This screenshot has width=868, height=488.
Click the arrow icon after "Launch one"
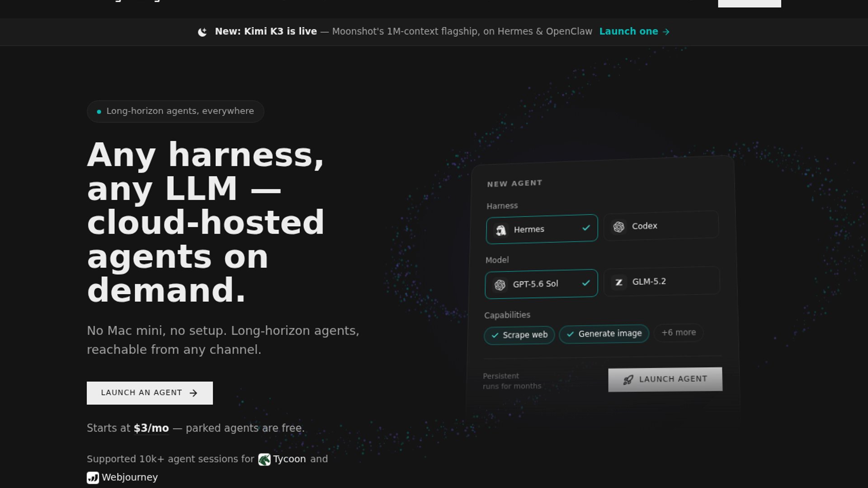point(666,32)
